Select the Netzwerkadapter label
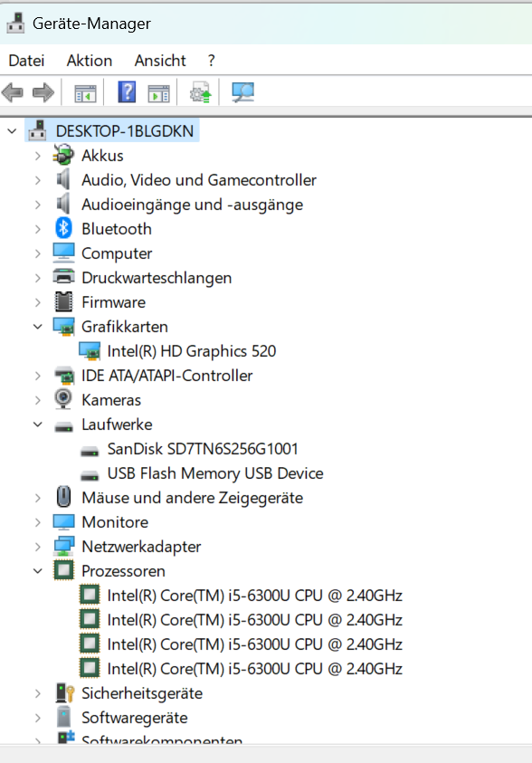Image resolution: width=532 pixels, height=763 pixels. pyautogui.click(x=141, y=547)
